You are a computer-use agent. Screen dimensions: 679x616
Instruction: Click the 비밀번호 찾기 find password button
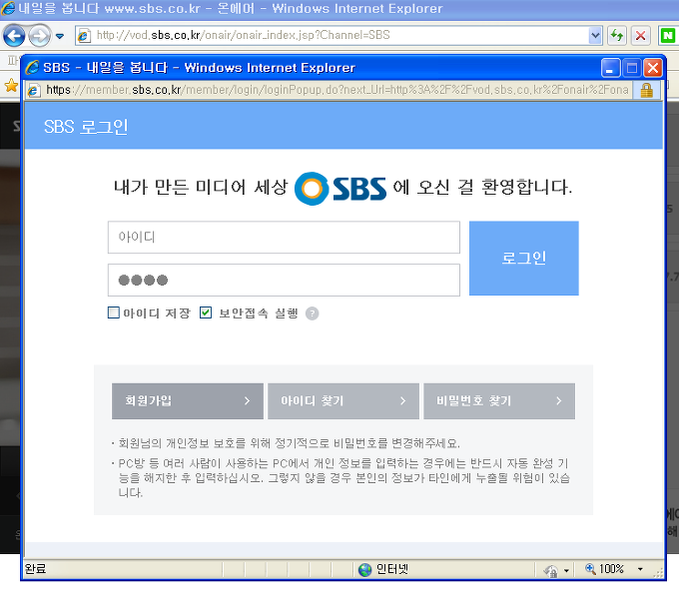(499, 401)
